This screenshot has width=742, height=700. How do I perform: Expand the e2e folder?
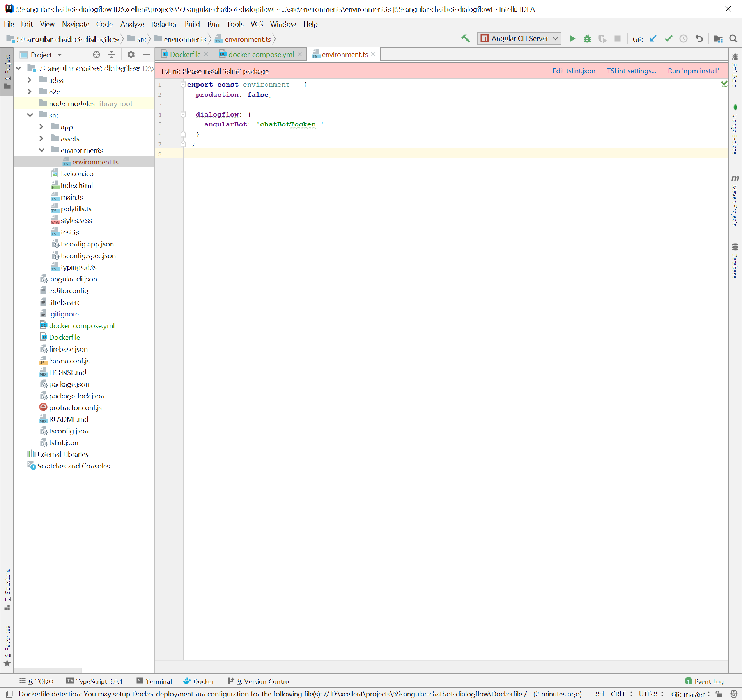tap(30, 92)
